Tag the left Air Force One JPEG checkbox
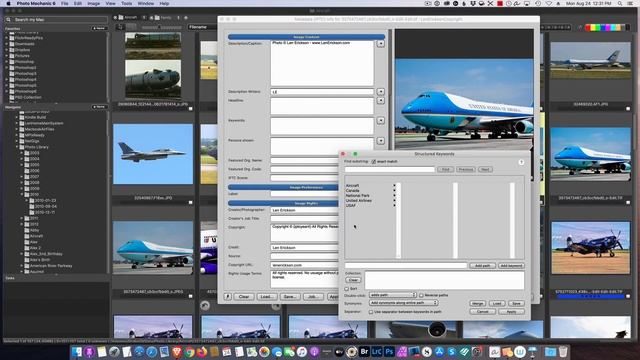The image size is (640, 360). click(x=190, y=296)
